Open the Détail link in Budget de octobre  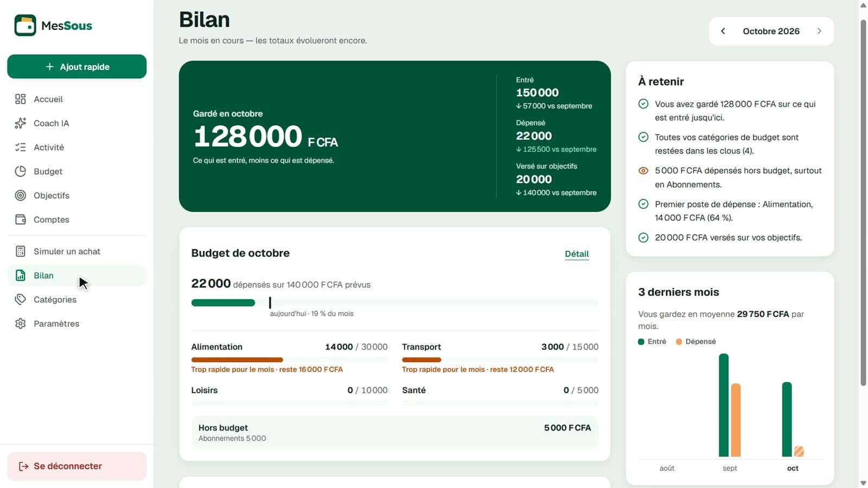coord(577,254)
